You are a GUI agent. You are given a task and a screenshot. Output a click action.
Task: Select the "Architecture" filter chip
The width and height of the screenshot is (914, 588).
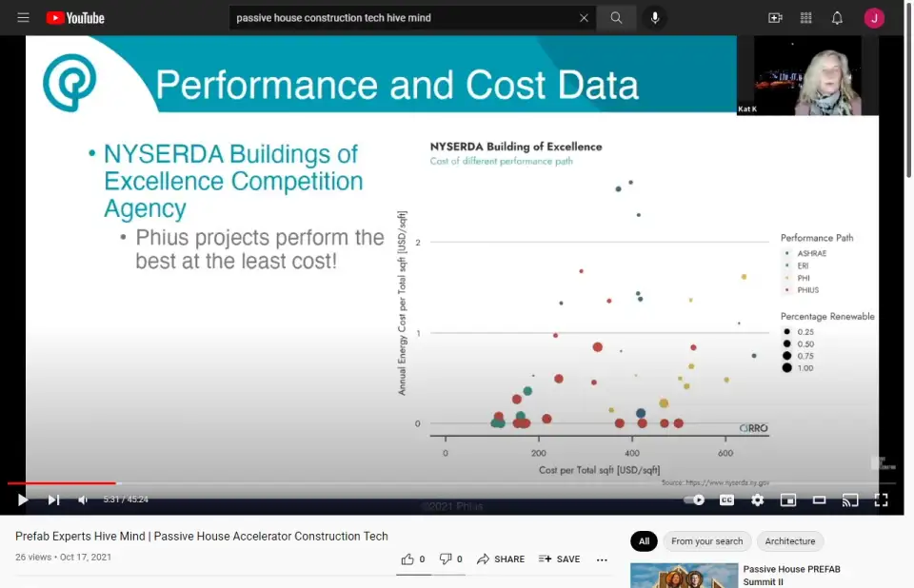[x=790, y=541]
